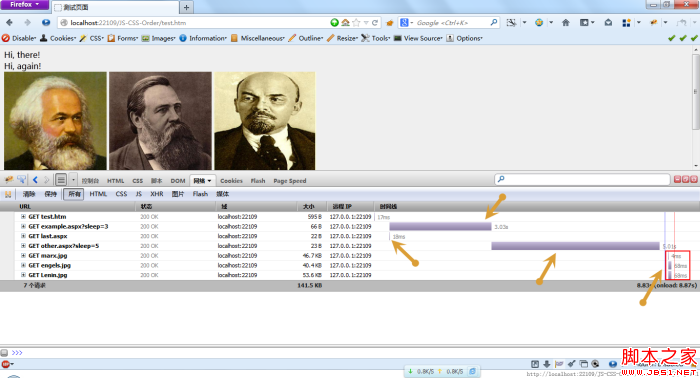Click the Firebug back navigation arrow
The image size is (700, 378).
(x=35, y=180)
